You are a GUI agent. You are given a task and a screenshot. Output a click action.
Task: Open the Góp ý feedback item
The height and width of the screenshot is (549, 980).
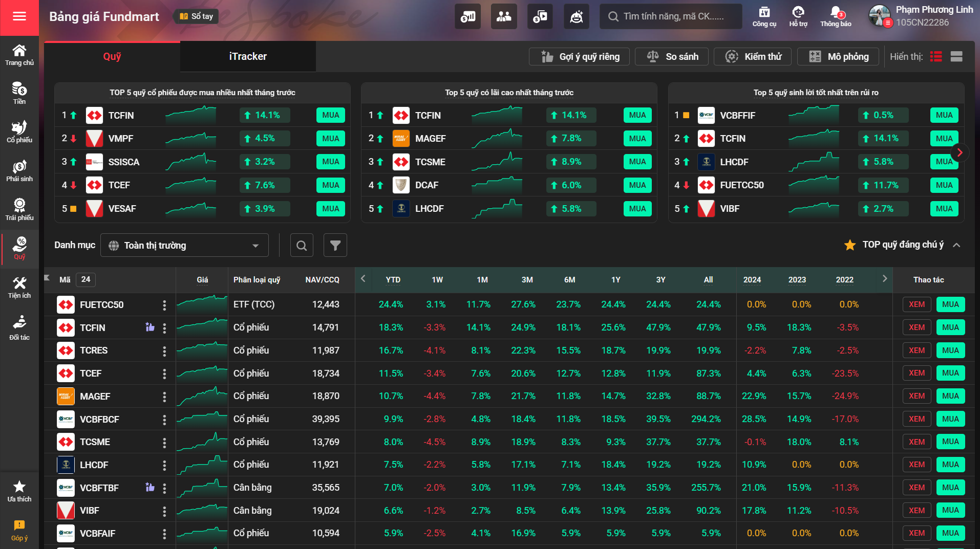19,531
